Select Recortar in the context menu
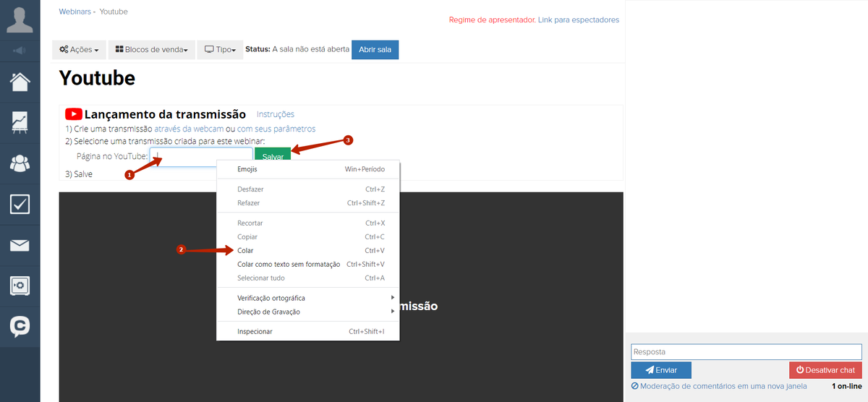 coord(308,223)
